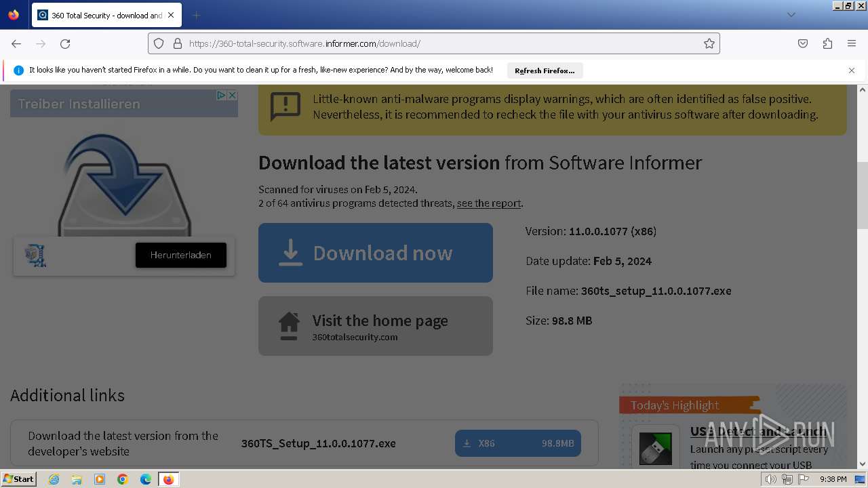Click the Refresh Firefox button
Image resolution: width=868 pixels, height=488 pixels.
point(545,70)
